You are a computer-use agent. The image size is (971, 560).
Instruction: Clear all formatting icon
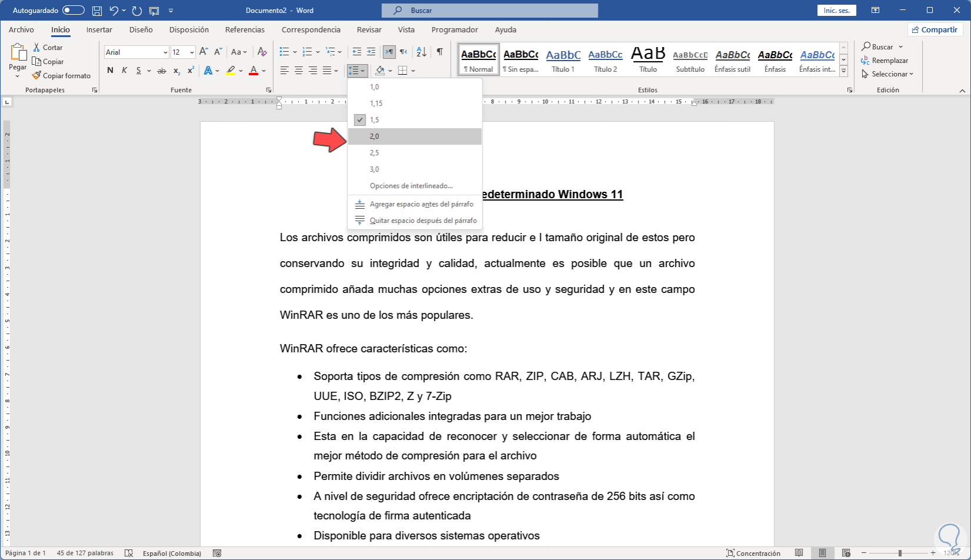click(x=262, y=52)
